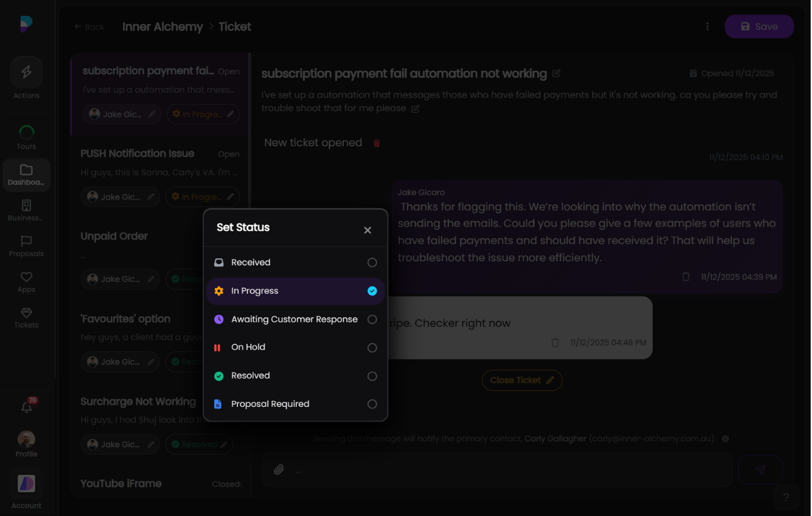Click the Save button
Screen dimensions: 812x516
(759, 26)
